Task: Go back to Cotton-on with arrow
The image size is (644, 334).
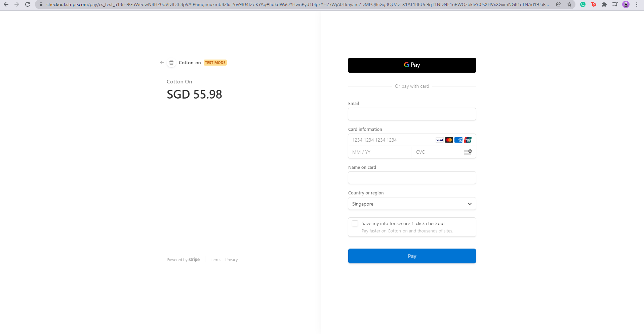Action: coord(162,63)
